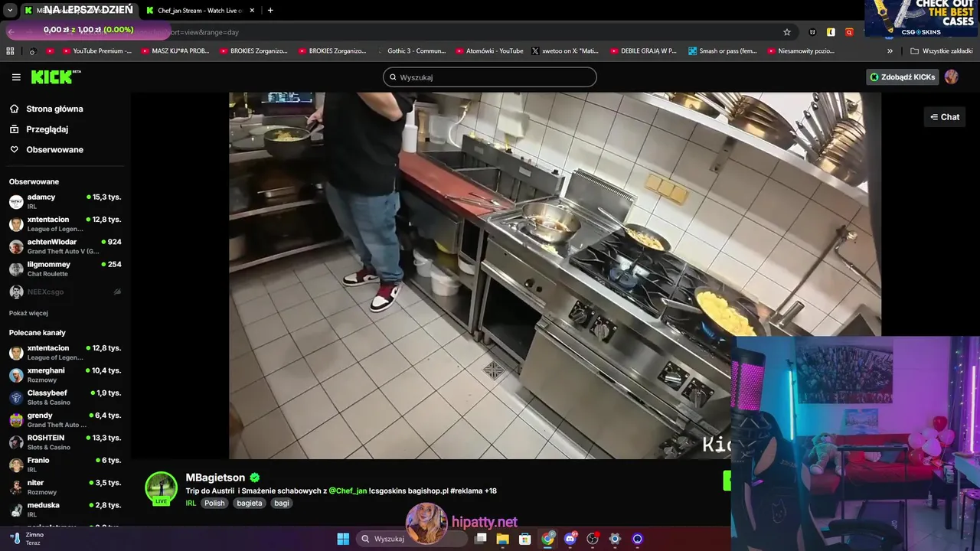This screenshot has height=551, width=980.
Task: Open offline NEEXcsgo channel
Action: (65, 292)
